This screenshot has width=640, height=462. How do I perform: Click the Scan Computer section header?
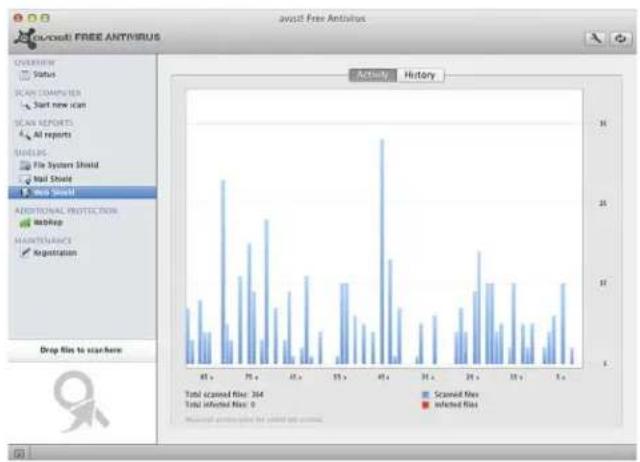(48, 93)
